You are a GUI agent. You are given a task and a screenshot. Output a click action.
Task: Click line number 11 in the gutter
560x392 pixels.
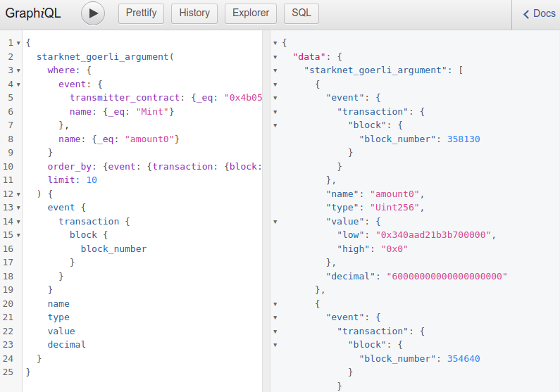point(8,180)
